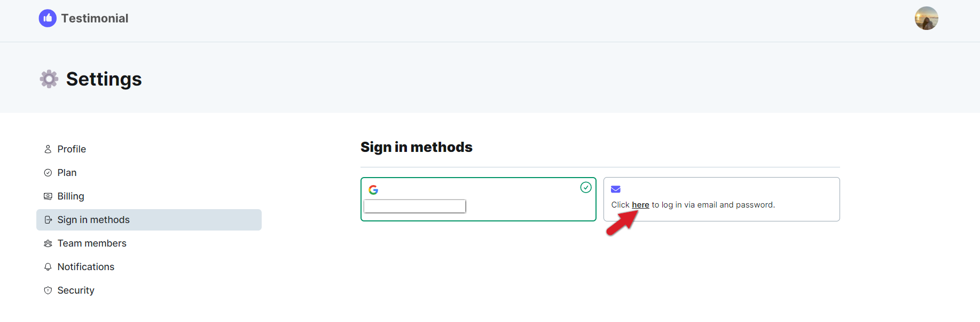This screenshot has height=322, width=980.
Task: Click the Billing card icon
Action: coord(48,196)
